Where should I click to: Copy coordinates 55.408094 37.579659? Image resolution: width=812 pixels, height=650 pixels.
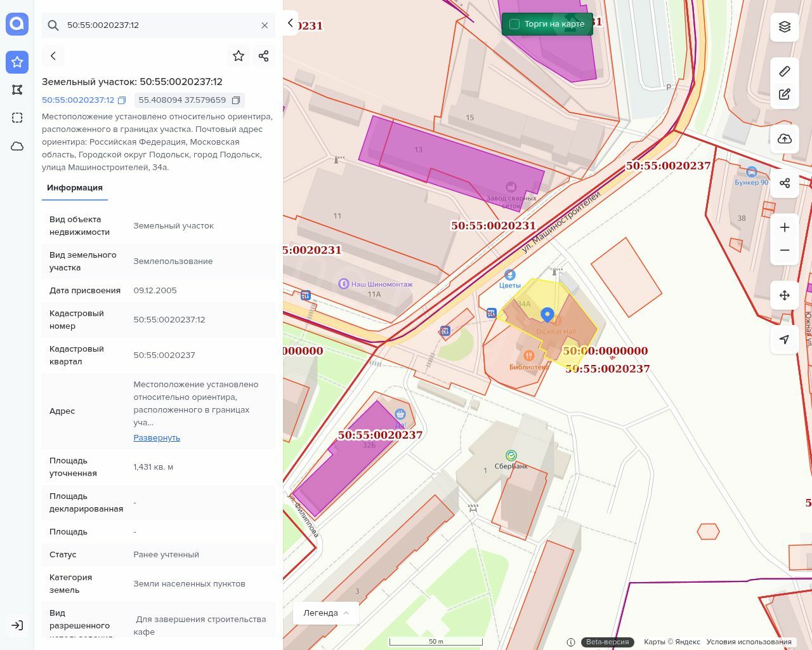point(236,100)
